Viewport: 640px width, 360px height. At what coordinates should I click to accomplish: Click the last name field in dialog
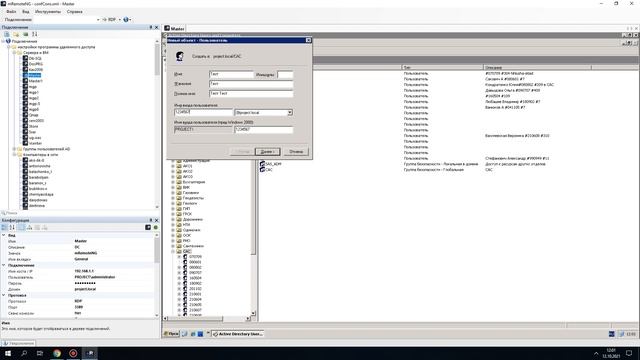coord(251,84)
